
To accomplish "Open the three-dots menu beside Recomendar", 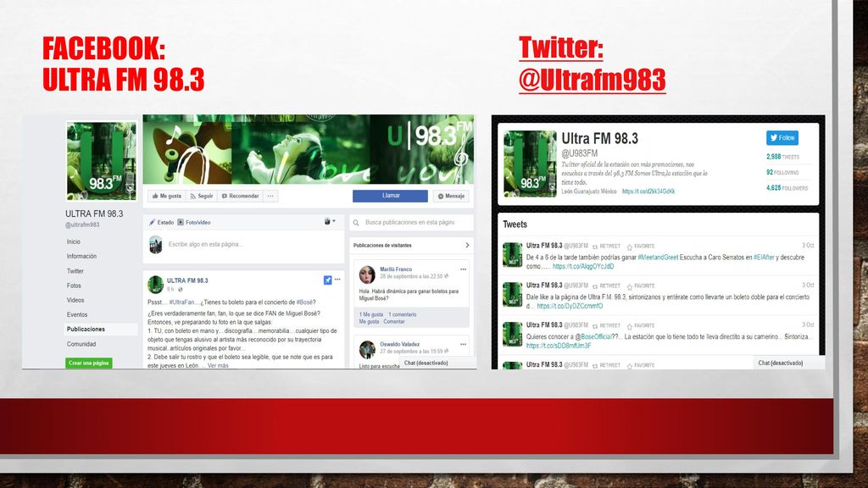I will click(270, 196).
